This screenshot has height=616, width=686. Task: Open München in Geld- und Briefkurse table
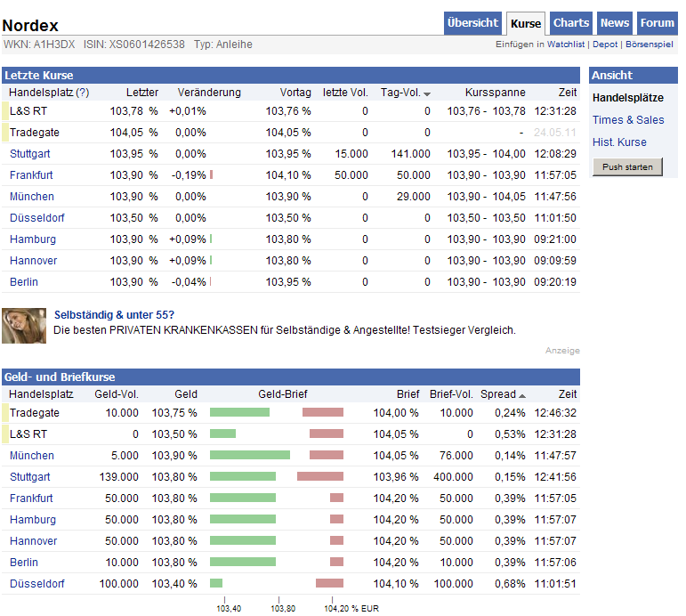32,456
